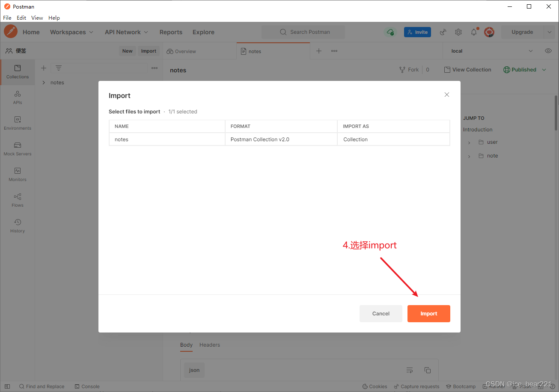Open Flows in the sidebar

[18, 200]
